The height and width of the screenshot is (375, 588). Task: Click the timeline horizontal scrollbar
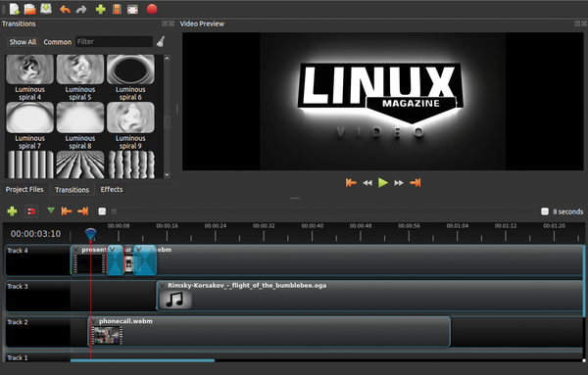tap(142, 360)
